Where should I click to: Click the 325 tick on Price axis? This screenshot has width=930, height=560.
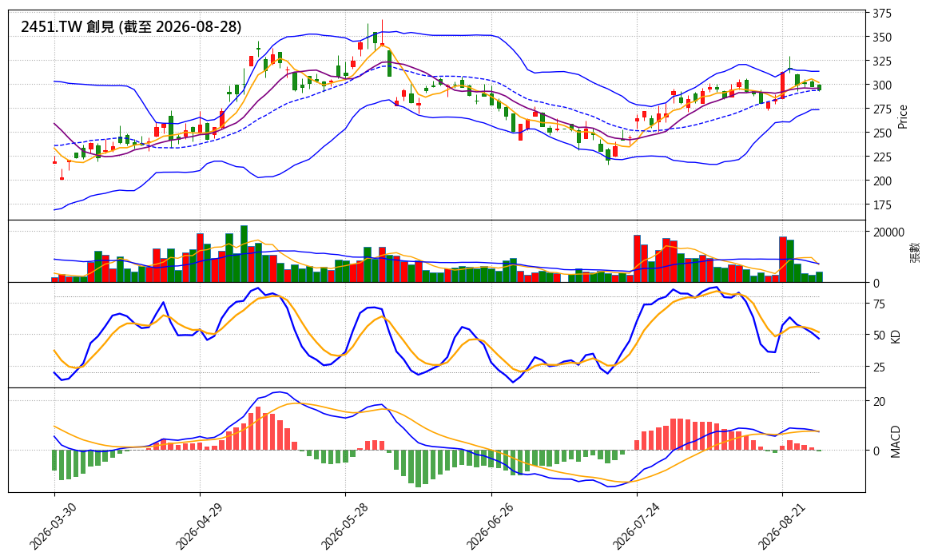point(882,61)
